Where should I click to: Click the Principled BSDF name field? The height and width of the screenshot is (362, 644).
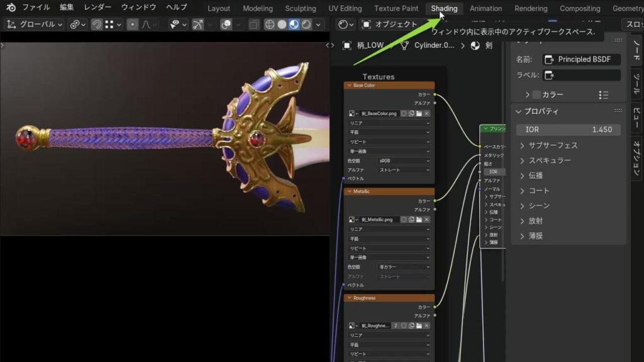[581, 60]
